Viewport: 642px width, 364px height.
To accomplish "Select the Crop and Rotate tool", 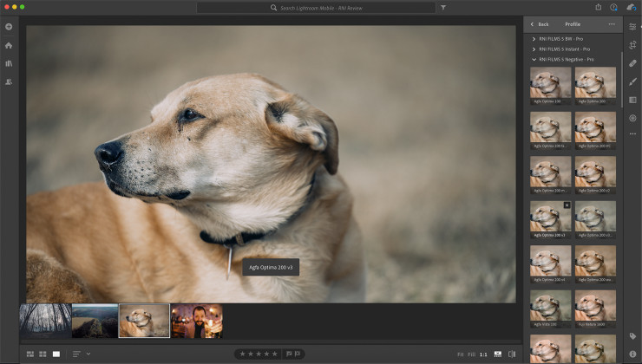I will click(x=632, y=45).
